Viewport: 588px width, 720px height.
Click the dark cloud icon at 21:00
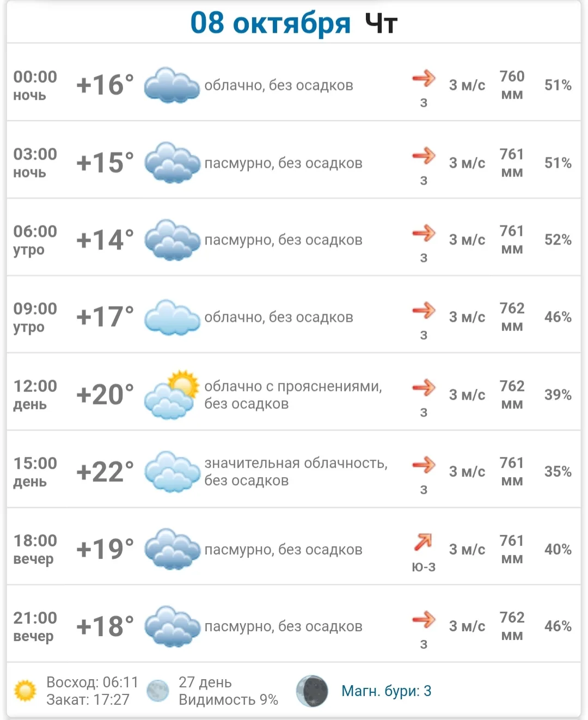pos(172,626)
